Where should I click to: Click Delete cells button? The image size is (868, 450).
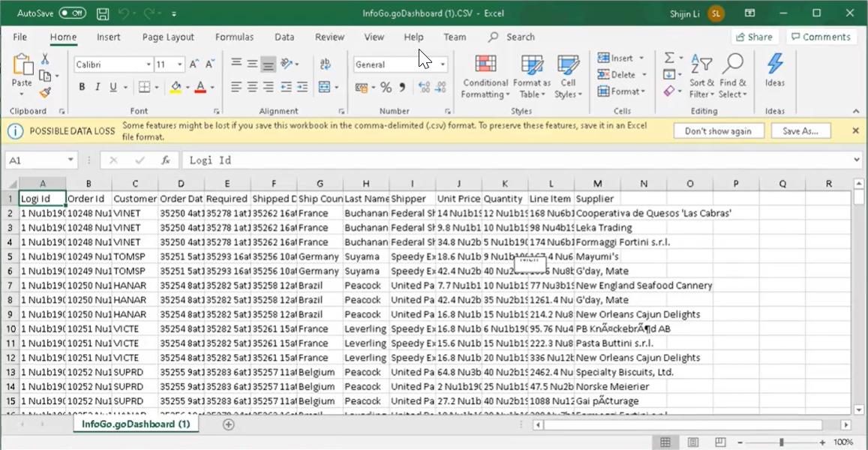tap(617, 75)
